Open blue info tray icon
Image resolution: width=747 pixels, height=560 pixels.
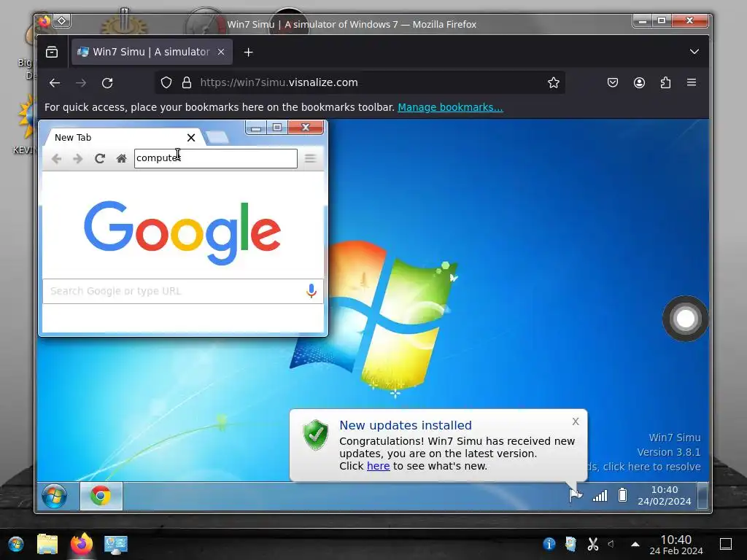(x=549, y=544)
